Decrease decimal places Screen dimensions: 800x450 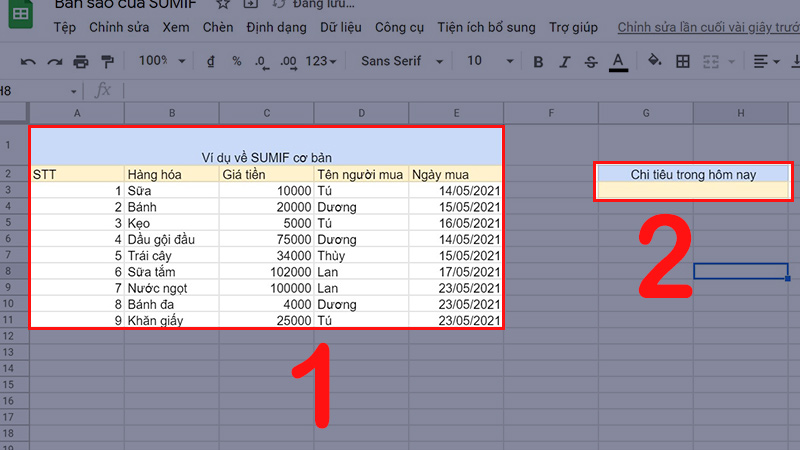point(262,62)
